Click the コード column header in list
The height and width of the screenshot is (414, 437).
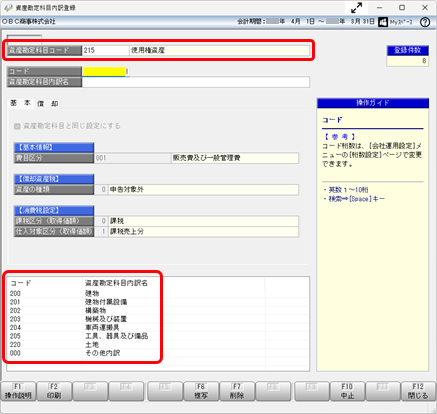[x=45, y=283]
